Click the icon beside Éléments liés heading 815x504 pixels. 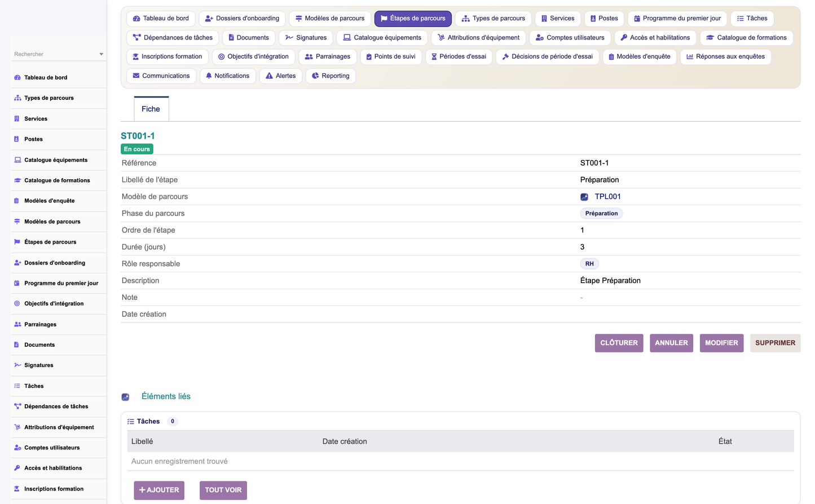click(x=126, y=397)
